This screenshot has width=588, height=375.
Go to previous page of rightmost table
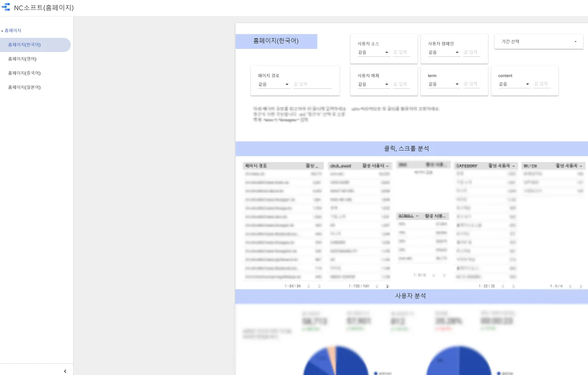(x=571, y=286)
